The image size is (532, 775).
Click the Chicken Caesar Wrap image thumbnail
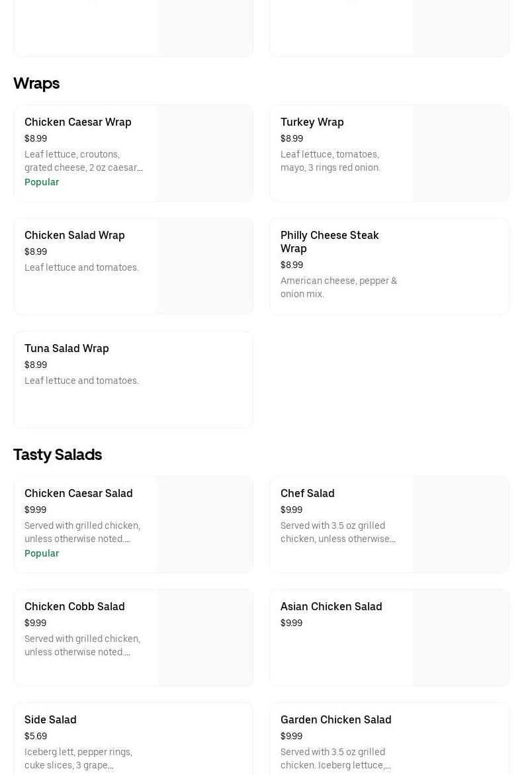click(x=205, y=154)
